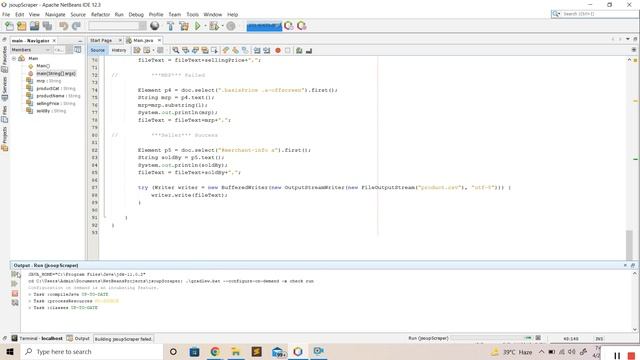Click the red Stop icon in Output
The image size is (640, 360).
[x=15, y=293]
